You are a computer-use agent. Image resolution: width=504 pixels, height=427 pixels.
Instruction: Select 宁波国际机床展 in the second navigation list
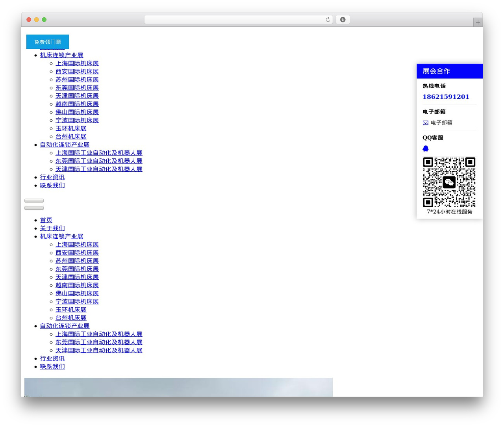pyautogui.click(x=77, y=301)
